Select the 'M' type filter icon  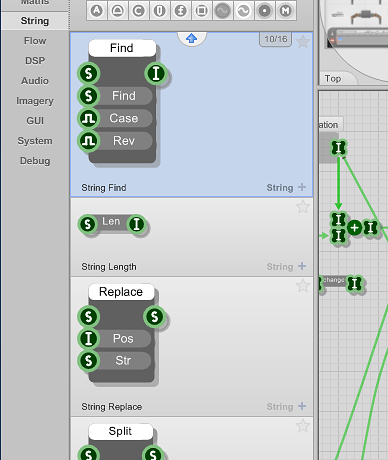[286, 11]
